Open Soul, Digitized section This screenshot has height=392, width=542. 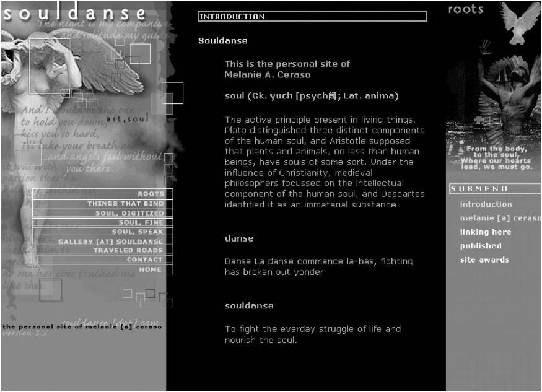coord(129,213)
